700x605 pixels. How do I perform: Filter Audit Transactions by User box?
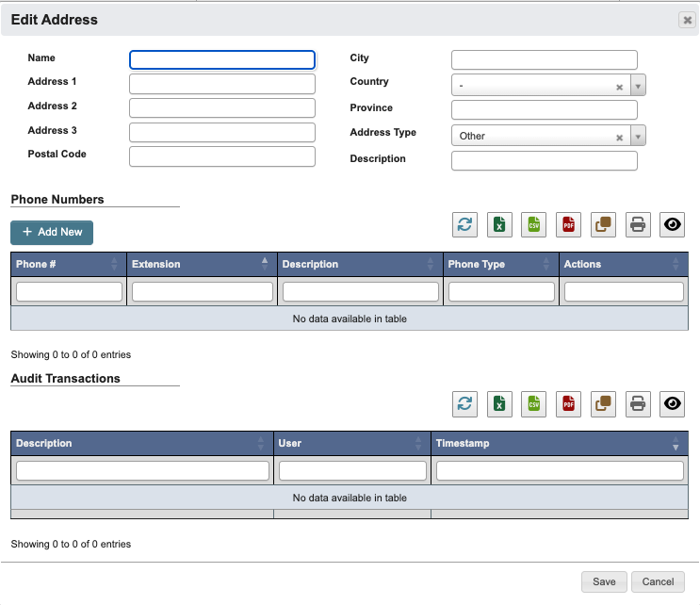[352, 470]
